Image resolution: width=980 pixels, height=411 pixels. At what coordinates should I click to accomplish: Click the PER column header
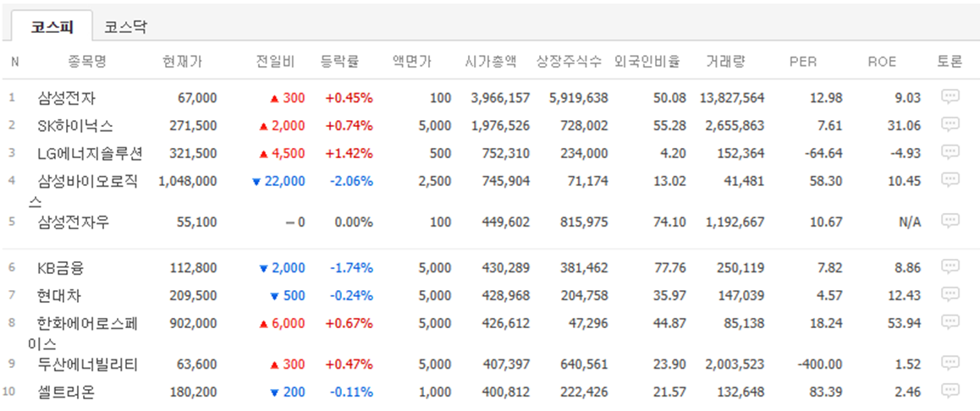803,62
